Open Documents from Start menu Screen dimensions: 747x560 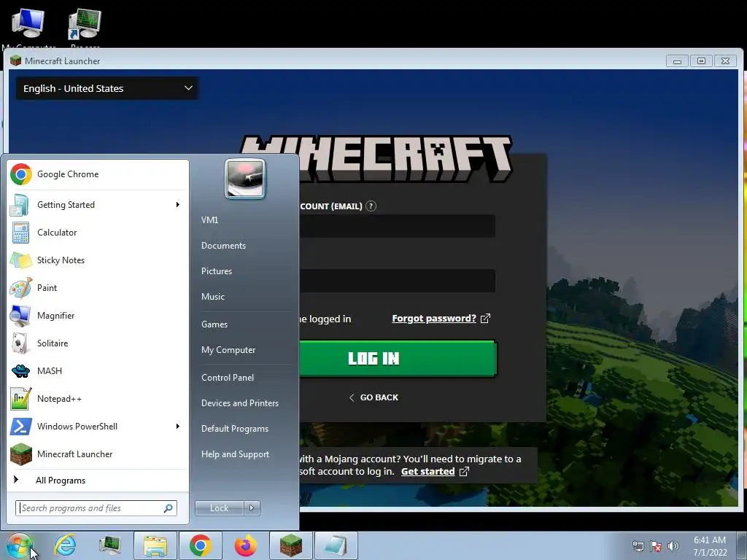[223, 246]
